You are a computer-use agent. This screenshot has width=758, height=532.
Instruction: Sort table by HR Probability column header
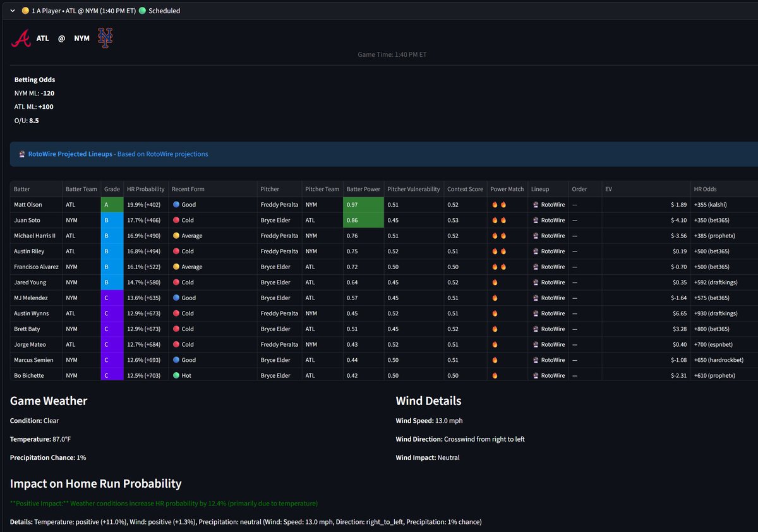[x=145, y=189]
